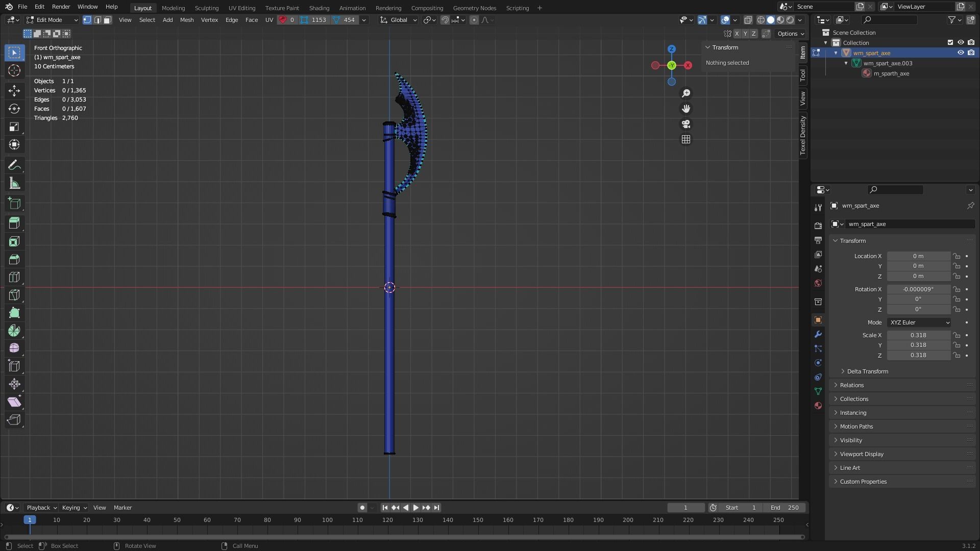The image size is (980, 551).
Task: Open Global transform orientation dropdown
Action: 399,20
